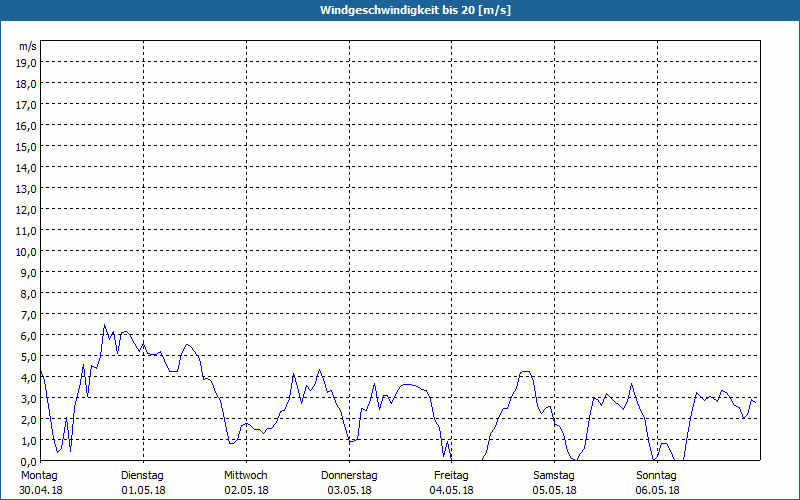Select the 'Donnerstag' day label
The width and height of the screenshot is (800, 500).
point(349,476)
